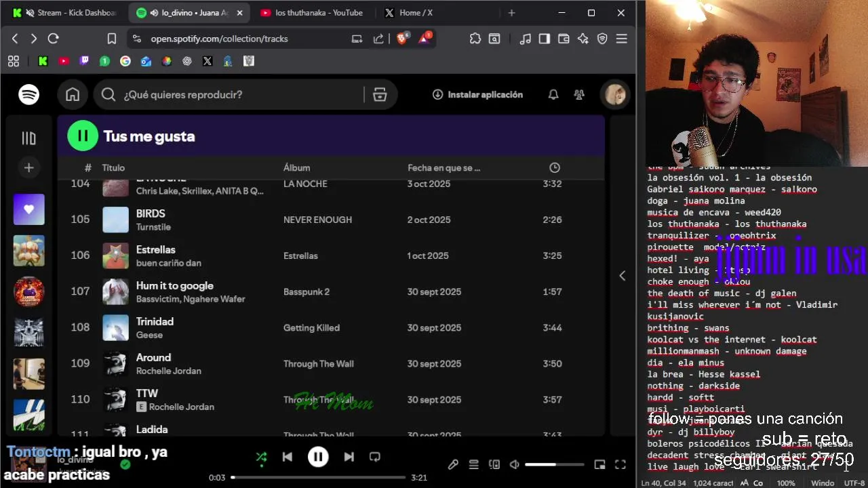Bookmark this page icon

coord(112,39)
